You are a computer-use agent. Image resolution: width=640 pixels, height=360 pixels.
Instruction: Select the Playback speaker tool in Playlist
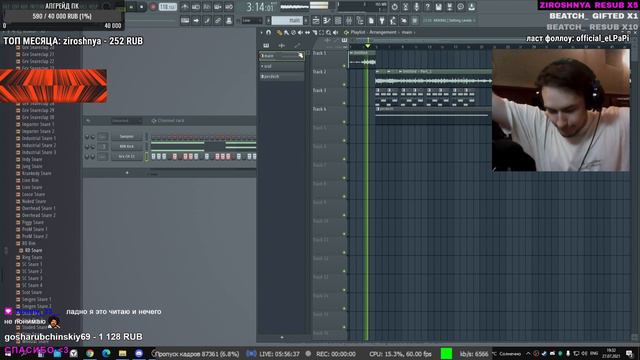336,33
